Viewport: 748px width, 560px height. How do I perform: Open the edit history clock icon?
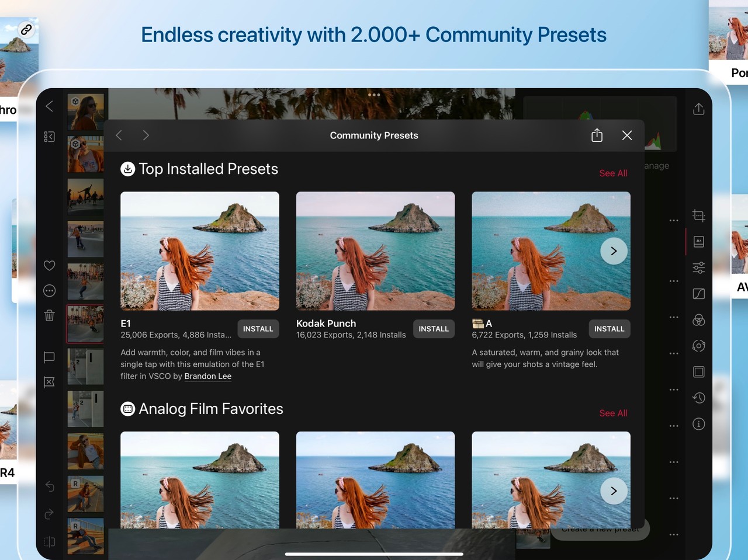tap(699, 398)
